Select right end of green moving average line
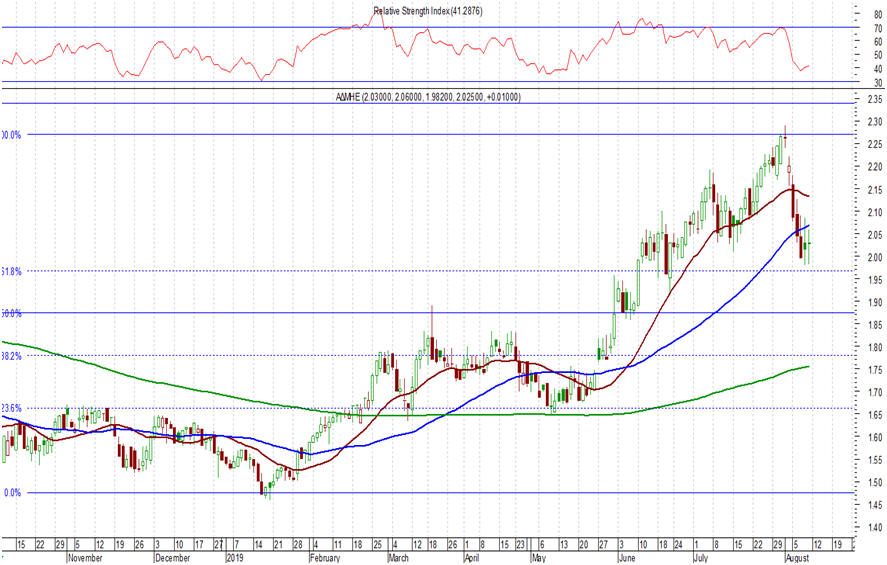The width and height of the screenshot is (887, 565). tap(808, 367)
